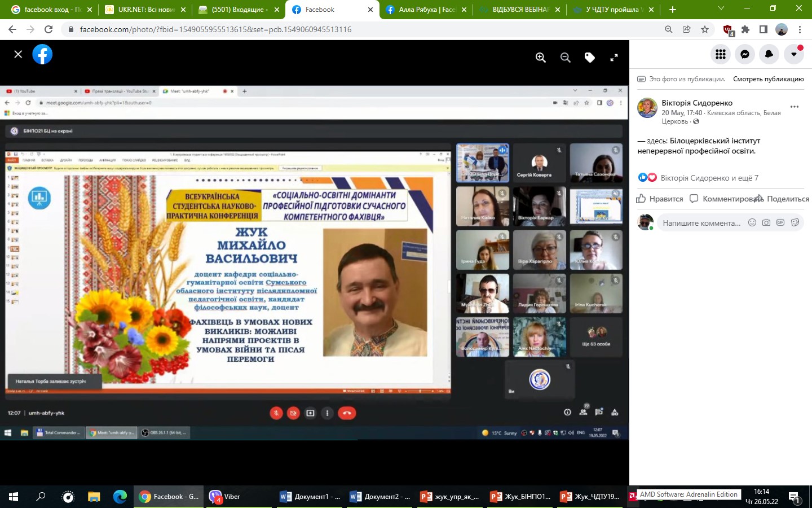Open the Chrome profile avatar
Screen dimensions: 812x508
(x=782, y=29)
